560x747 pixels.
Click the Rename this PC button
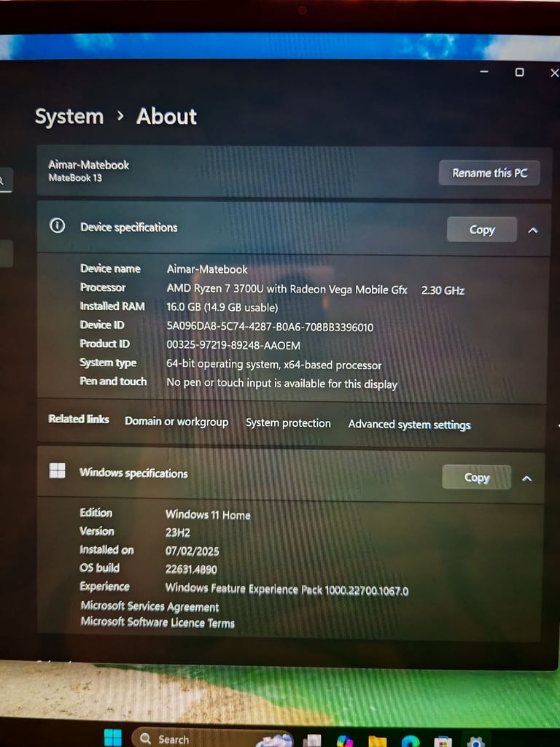point(489,173)
